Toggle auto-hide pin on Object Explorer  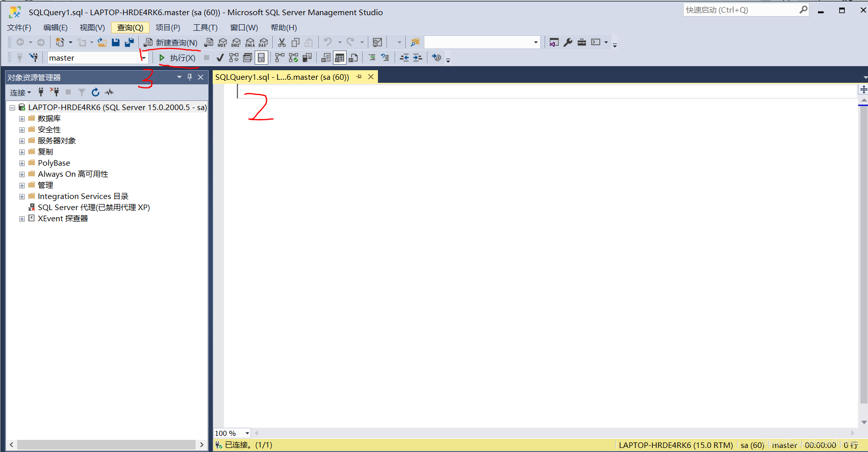(x=190, y=77)
